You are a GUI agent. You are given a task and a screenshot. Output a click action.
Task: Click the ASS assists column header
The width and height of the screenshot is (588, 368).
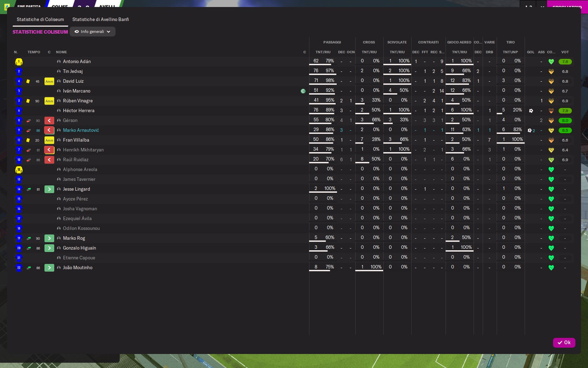[x=541, y=52]
